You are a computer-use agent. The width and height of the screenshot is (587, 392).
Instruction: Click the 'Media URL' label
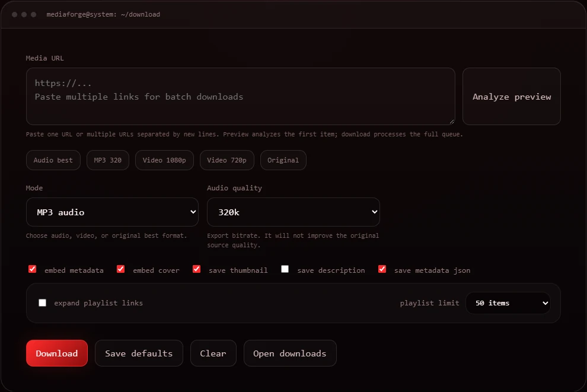44,58
